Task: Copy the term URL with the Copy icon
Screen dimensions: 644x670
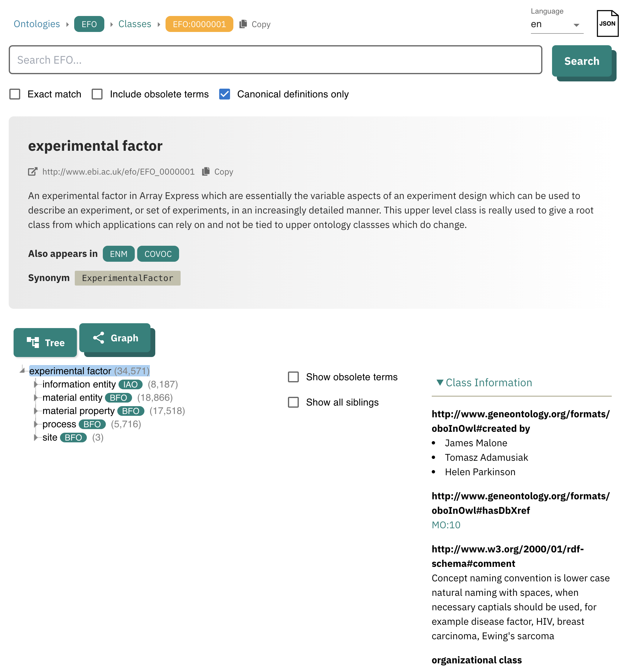Action: pyautogui.click(x=207, y=172)
